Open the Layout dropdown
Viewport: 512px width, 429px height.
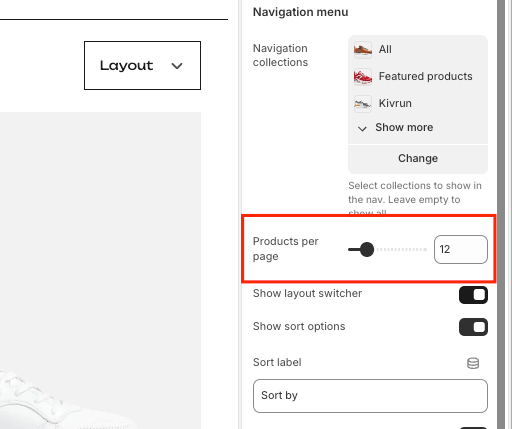point(142,65)
